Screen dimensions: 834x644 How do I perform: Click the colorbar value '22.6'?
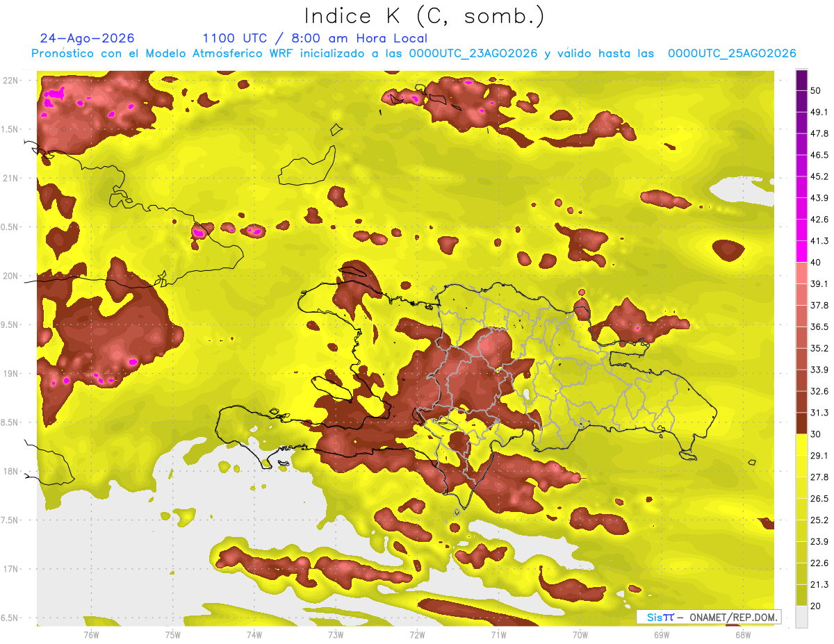point(819,563)
